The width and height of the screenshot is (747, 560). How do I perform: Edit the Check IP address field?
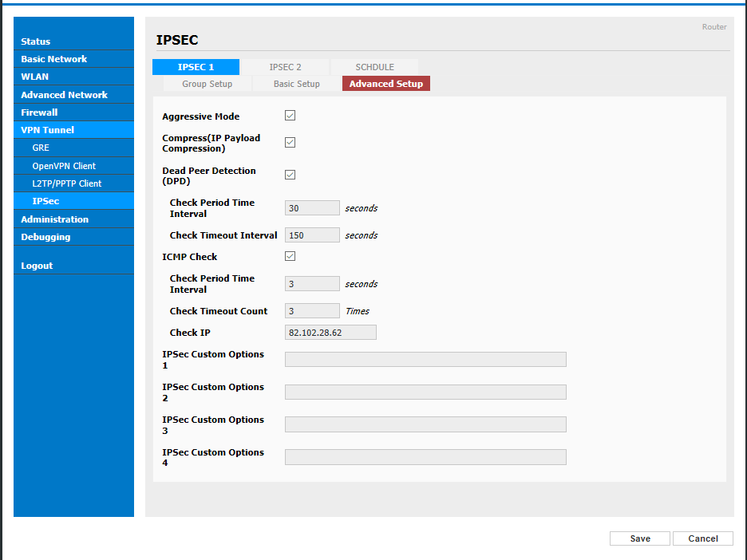(x=330, y=333)
